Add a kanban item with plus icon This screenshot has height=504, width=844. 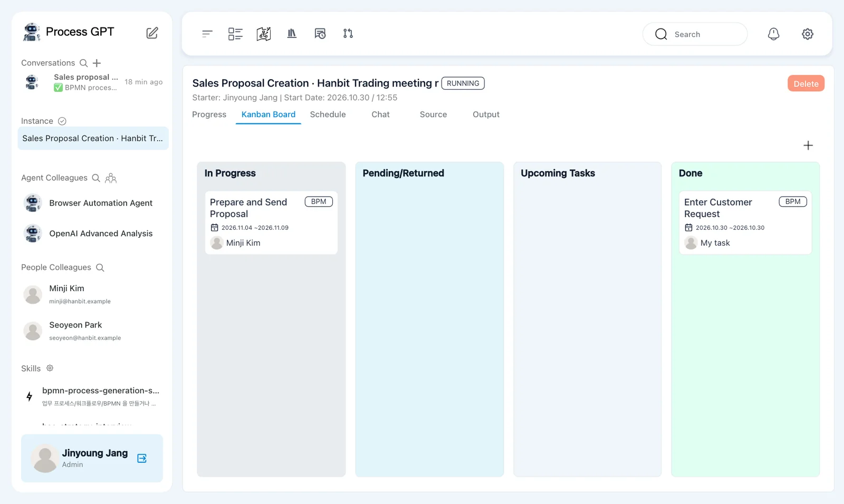(808, 146)
